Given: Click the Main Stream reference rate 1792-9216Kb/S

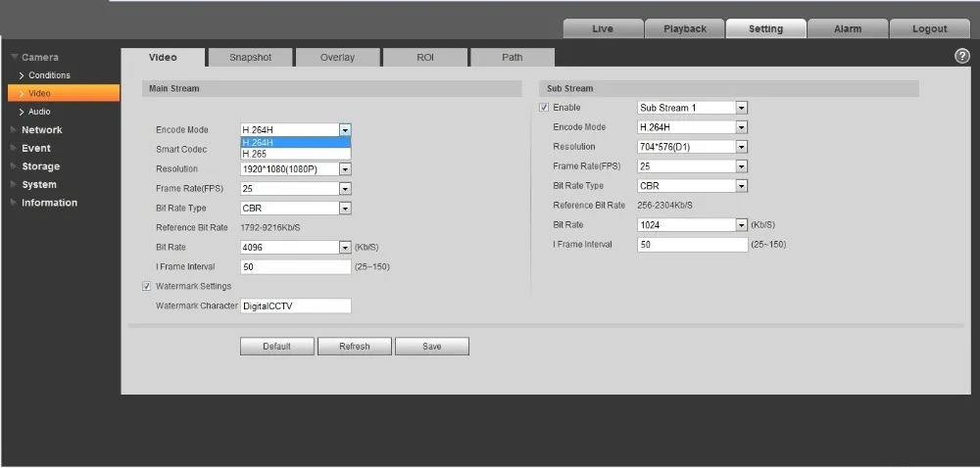Looking at the screenshot, I should (270, 228).
